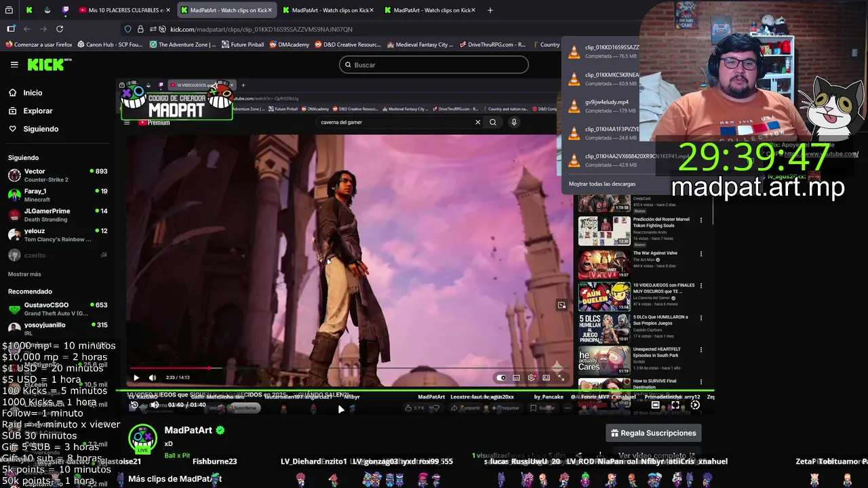This screenshot has width=868, height=488.
Task: Open the recommended GustavoCSGO channel
Action: coord(58,309)
